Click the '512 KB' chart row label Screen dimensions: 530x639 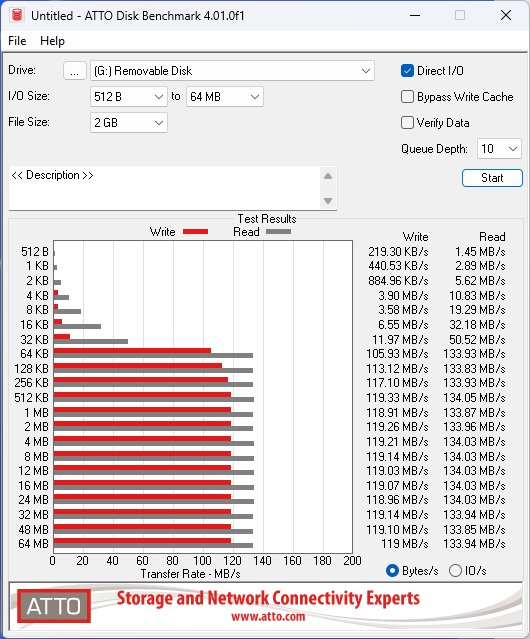click(31, 398)
